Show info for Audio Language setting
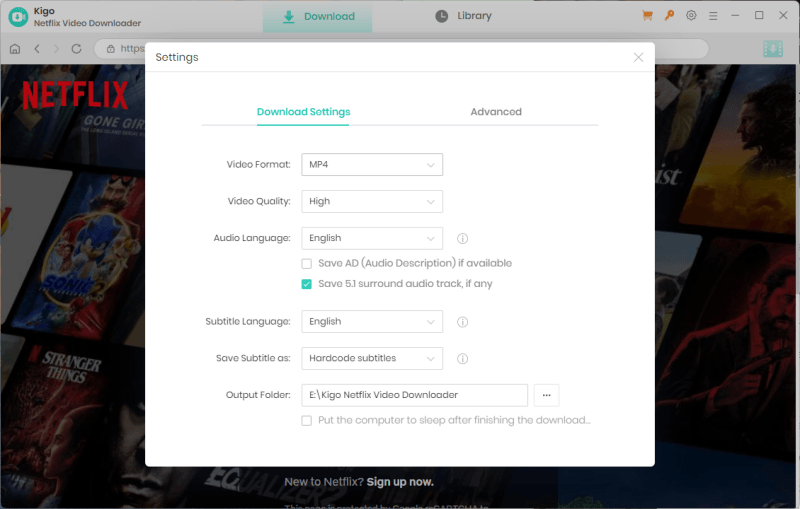The image size is (800, 509). click(x=462, y=238)
